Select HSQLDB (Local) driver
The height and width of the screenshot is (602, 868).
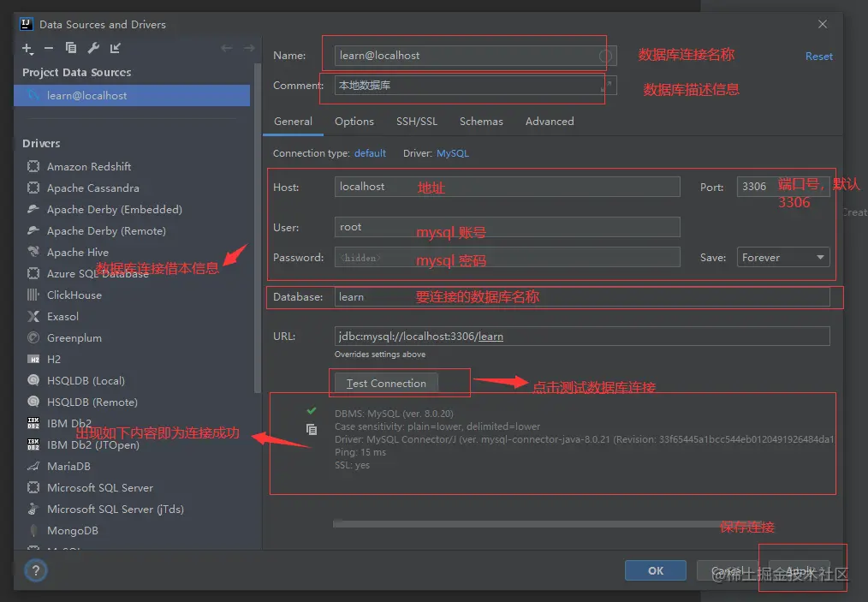[x=86, y=381]
